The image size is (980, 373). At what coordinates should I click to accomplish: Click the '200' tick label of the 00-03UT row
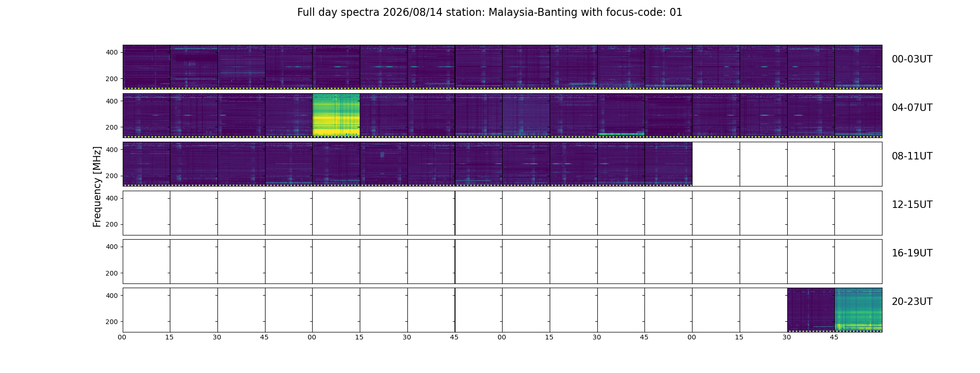point(112,79)
